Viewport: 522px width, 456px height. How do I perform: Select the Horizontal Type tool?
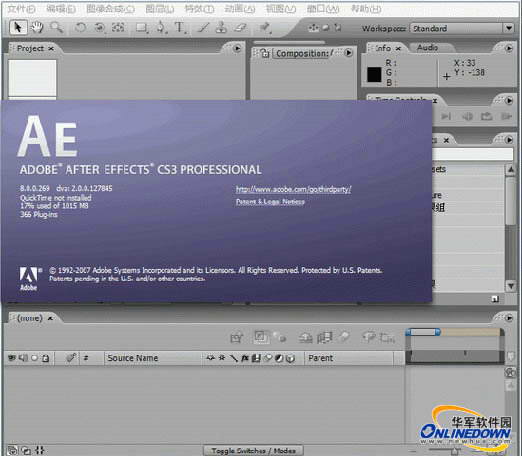(x=180, y=27)
